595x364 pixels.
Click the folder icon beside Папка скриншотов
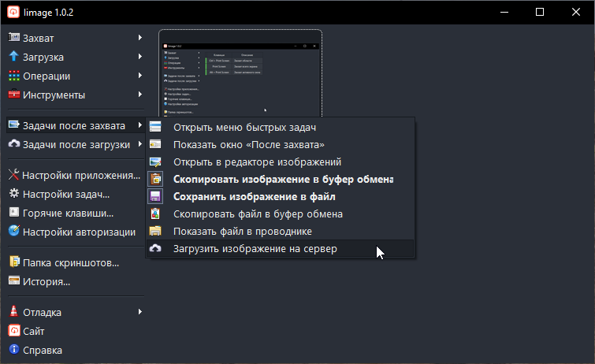tap(14, 262)
